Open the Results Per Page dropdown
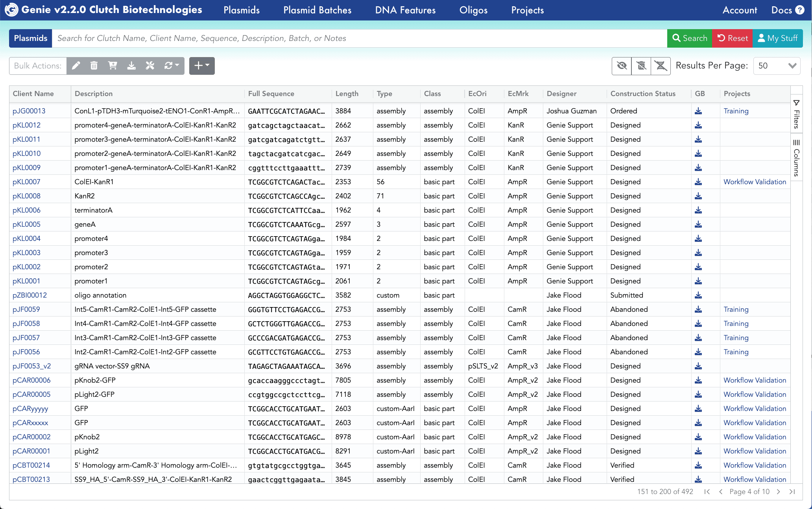The image size is (812, 509). point(777,66)
